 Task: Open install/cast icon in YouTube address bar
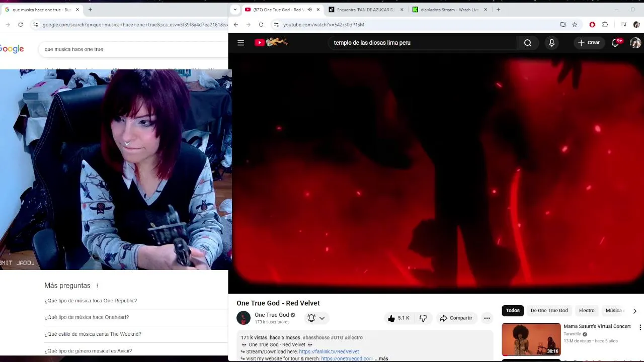[563, 24]
